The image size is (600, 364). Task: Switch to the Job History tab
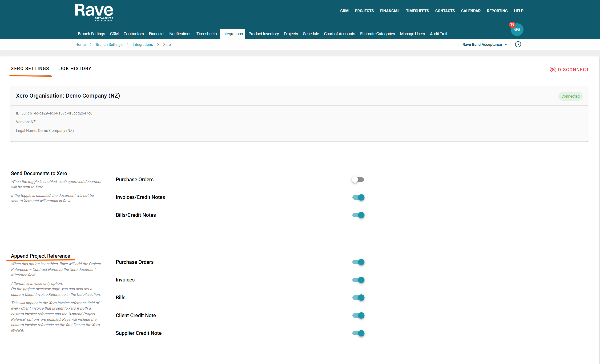[x=75, y=69]
